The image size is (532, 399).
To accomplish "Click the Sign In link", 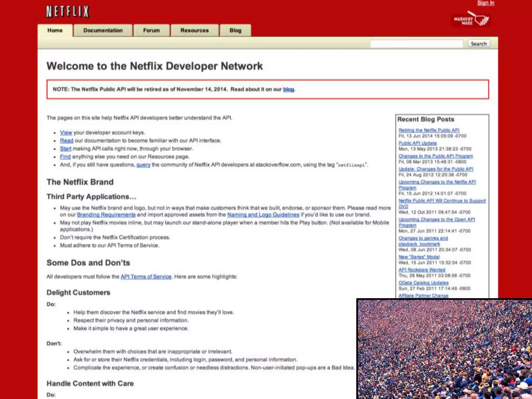I will coord(486,3).
